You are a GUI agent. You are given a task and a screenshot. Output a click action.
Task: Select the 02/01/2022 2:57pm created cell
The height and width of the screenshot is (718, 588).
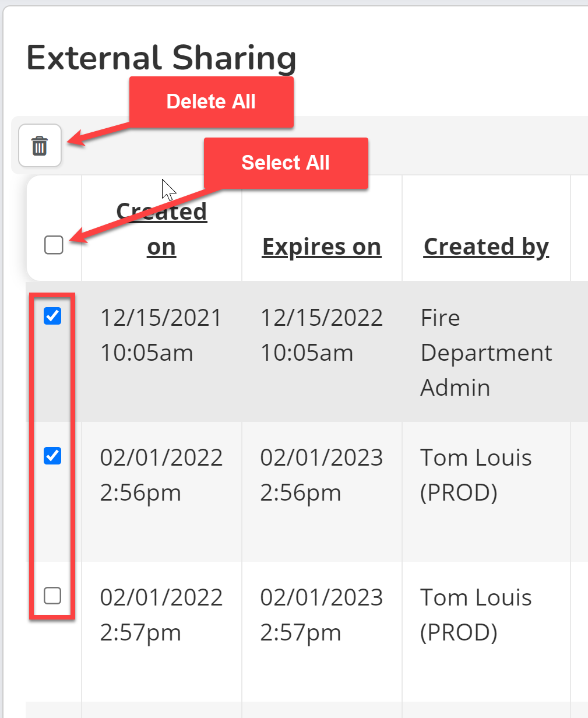pyautogui.click(x=161, y=615)
